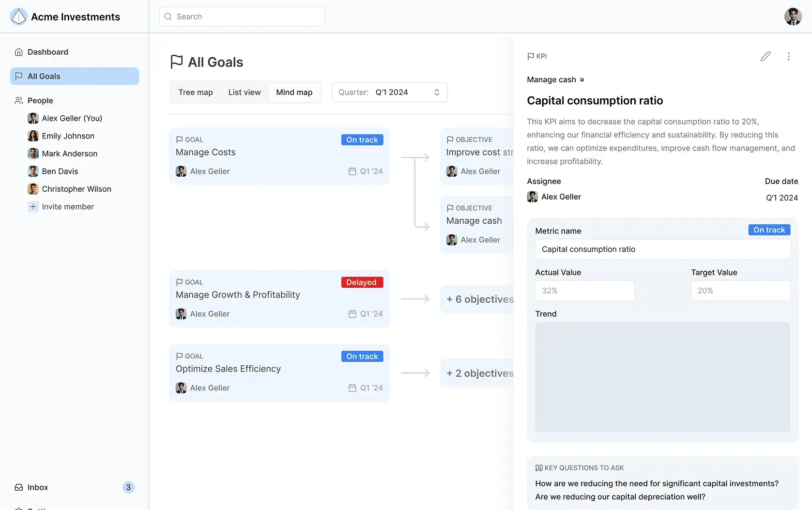Open the Optimize Sales Efficiency goal card
Viewport: 812px width, 510px height.
[279, 372]
